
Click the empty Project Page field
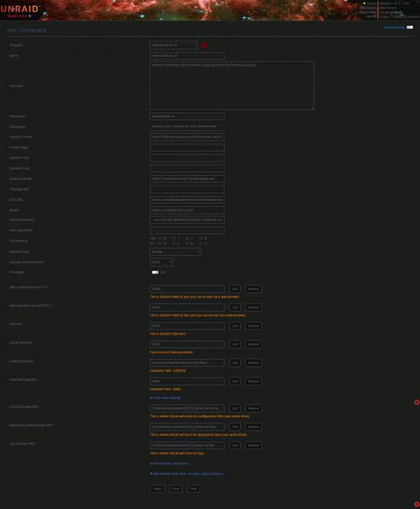click(187, 148)
